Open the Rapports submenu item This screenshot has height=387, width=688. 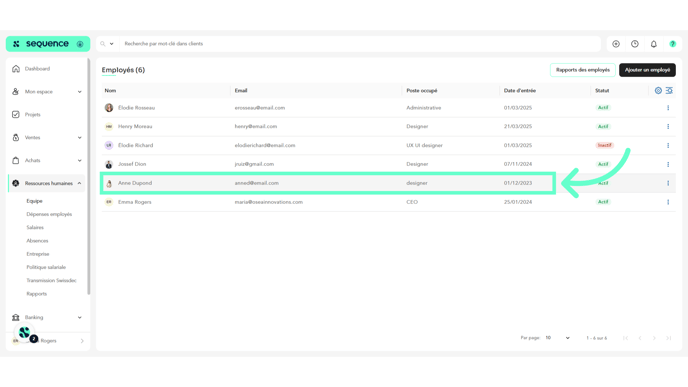click(x=36, y=294)
